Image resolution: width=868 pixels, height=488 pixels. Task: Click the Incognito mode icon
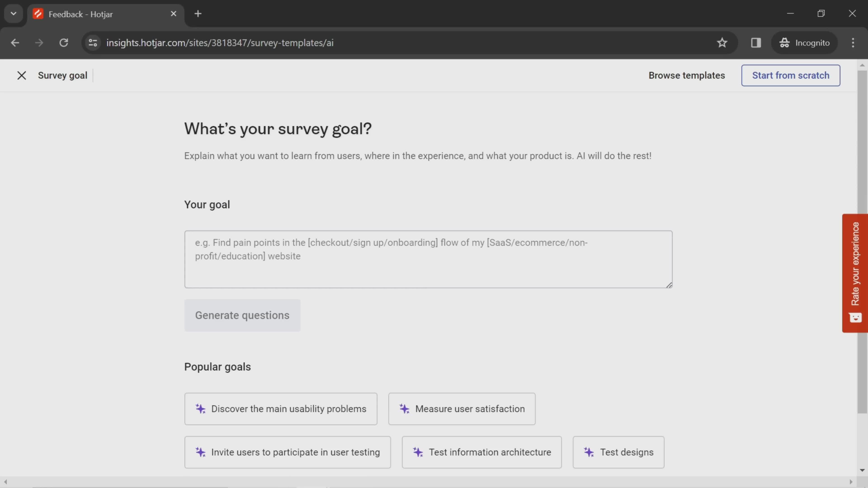785,42
